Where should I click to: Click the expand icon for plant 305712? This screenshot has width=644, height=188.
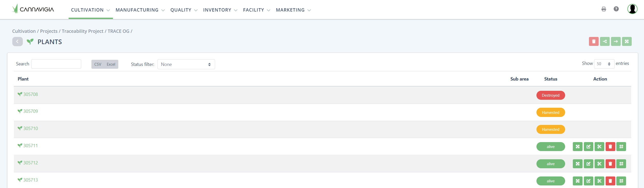pyautogui.click(x=577, y=164)
